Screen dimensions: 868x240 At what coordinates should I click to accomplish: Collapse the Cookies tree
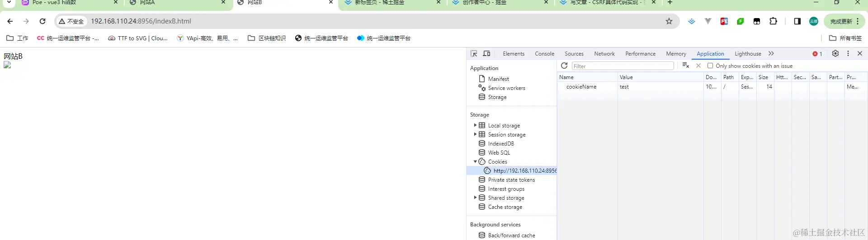click(475, 161)
